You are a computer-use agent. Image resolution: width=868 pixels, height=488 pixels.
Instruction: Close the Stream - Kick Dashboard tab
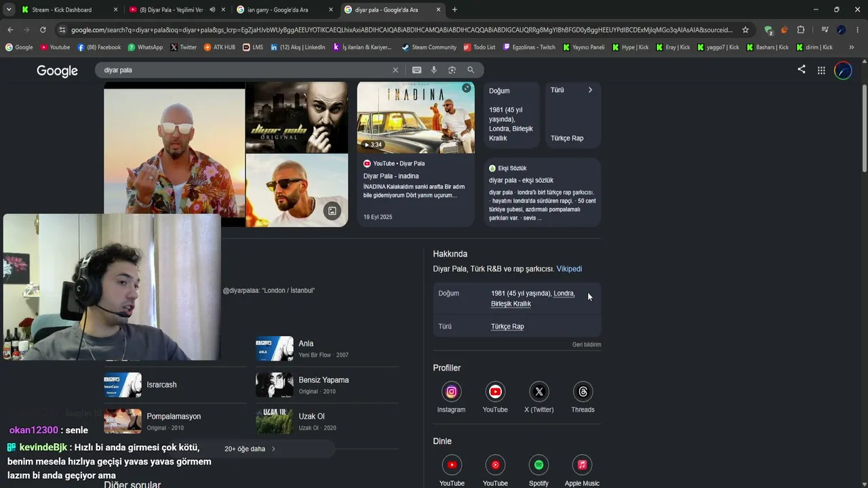pos(116,9)
